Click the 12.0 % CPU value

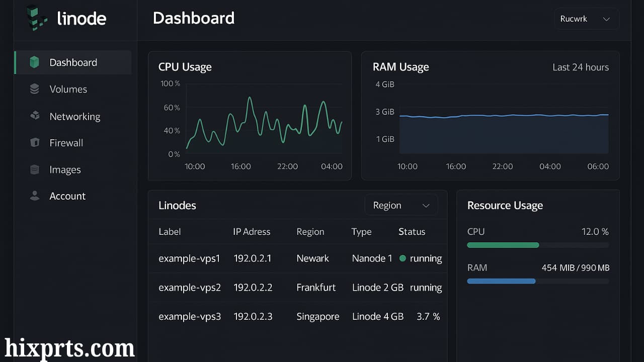[595, 232]
